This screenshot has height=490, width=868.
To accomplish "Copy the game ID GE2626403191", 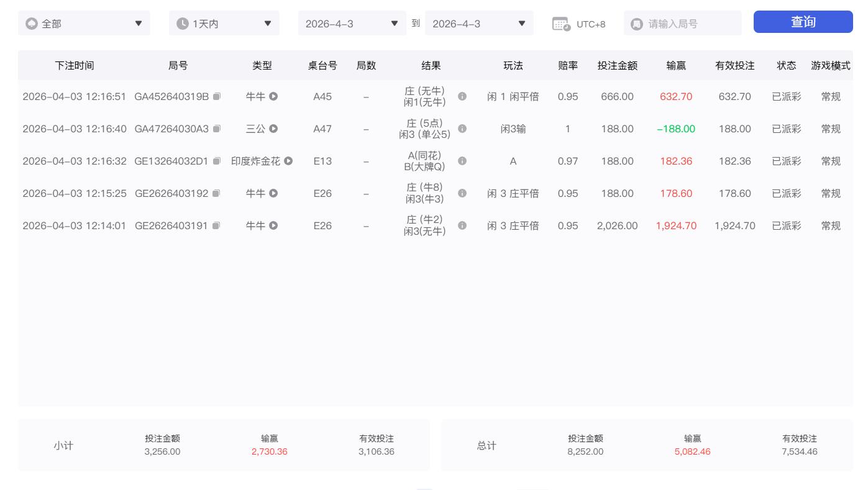I will pyautogui.click(x=216, y=225).
